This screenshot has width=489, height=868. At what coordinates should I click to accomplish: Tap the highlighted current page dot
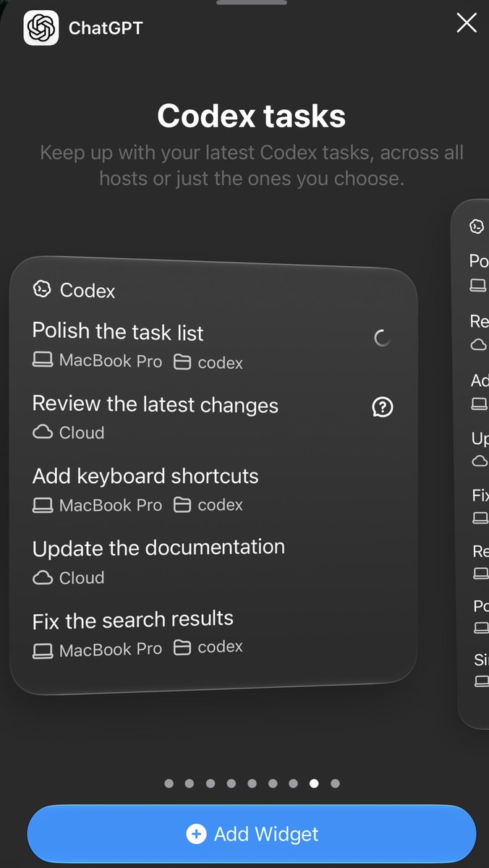(314, 783)
